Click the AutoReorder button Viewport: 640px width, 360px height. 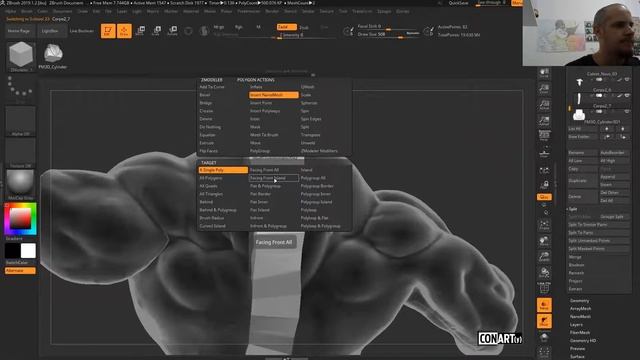(x=614, y=153)
